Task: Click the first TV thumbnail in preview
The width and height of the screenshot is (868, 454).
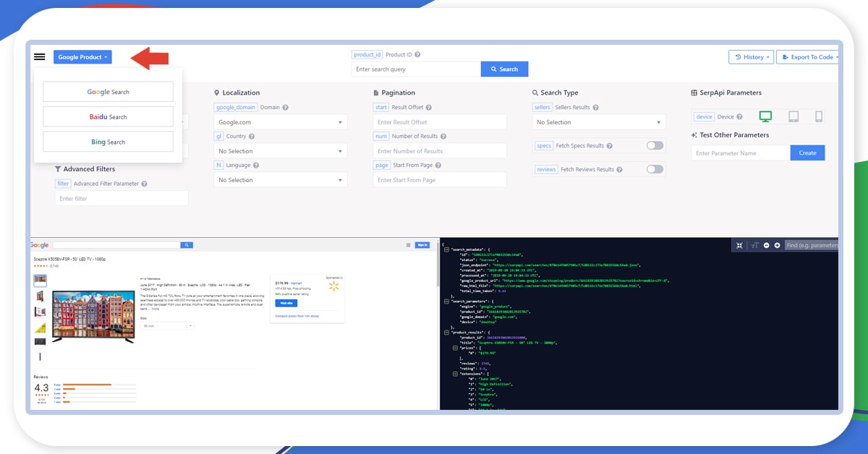Action: [x=41, y=280]
